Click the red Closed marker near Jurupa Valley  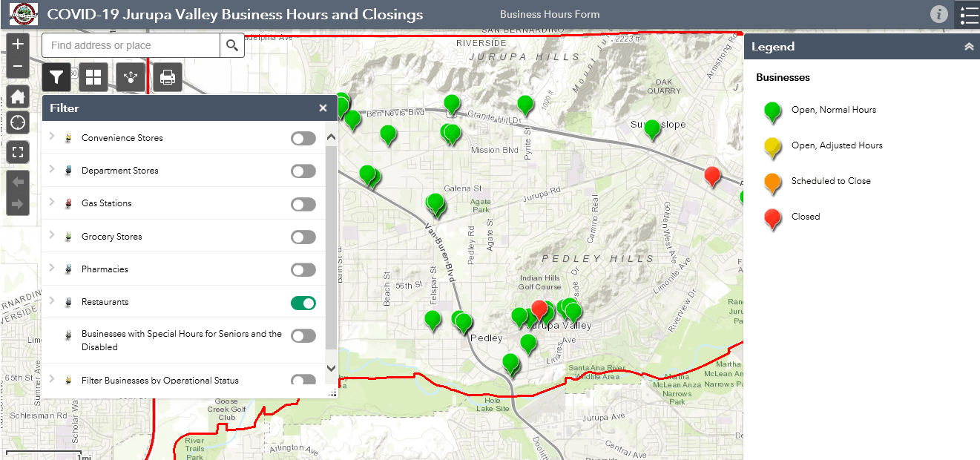coord(539,309)
